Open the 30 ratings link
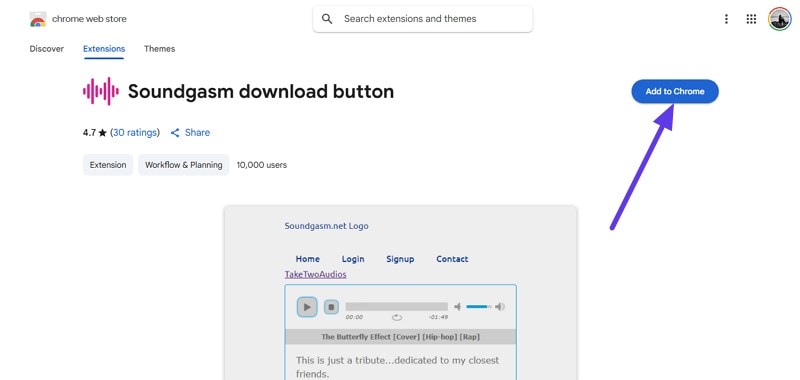This screenshot has height=380, width=800. pyautogui.click(x=135, y=133)
